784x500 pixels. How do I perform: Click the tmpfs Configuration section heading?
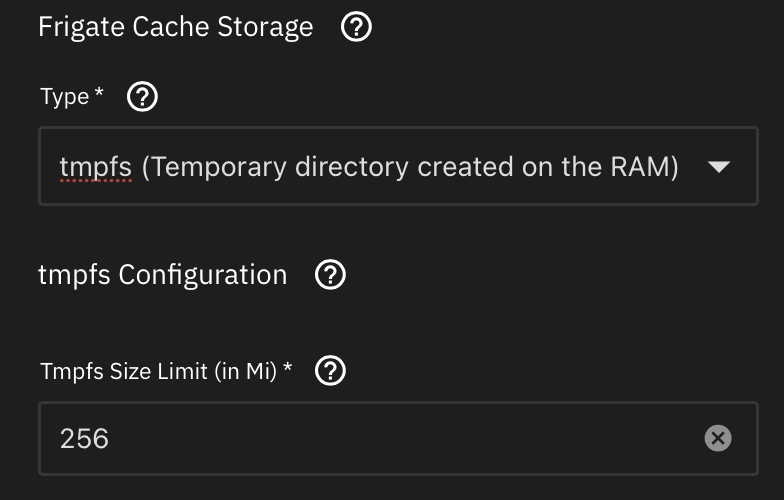(x=162, y=274)
